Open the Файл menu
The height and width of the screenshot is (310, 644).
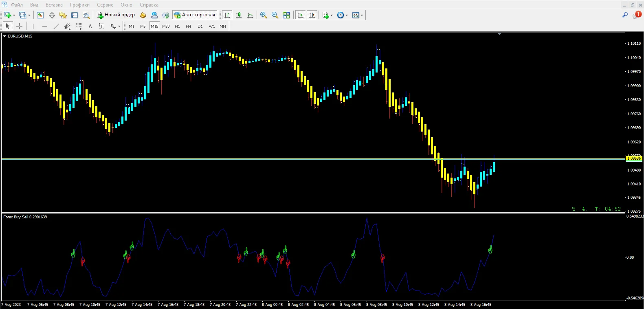click(x=17, y=5)
